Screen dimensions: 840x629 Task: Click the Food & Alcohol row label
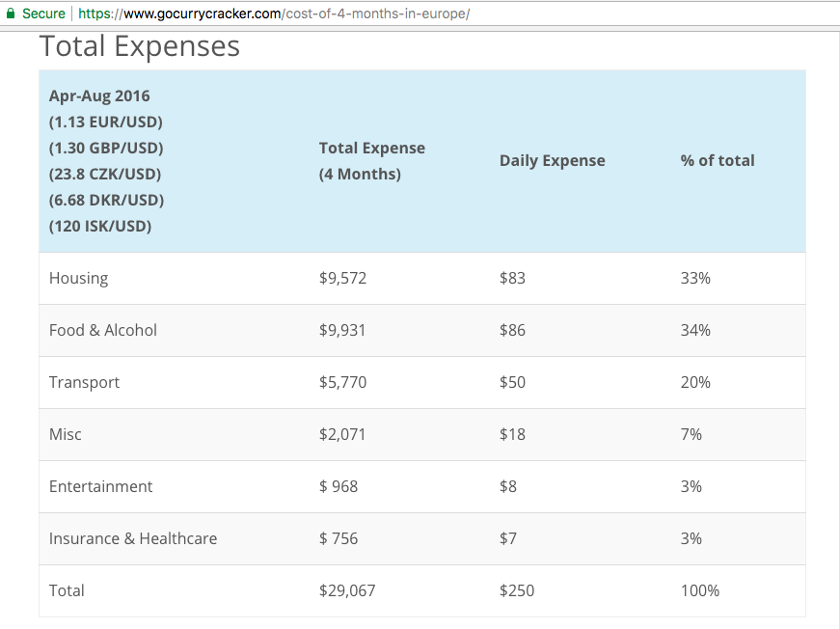point(102,330)
